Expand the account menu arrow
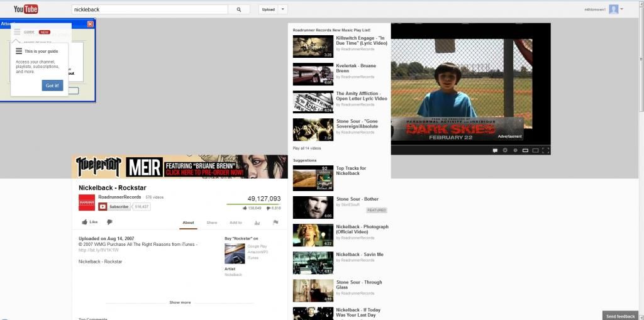644x320 pixels. [x=622, y=9]
